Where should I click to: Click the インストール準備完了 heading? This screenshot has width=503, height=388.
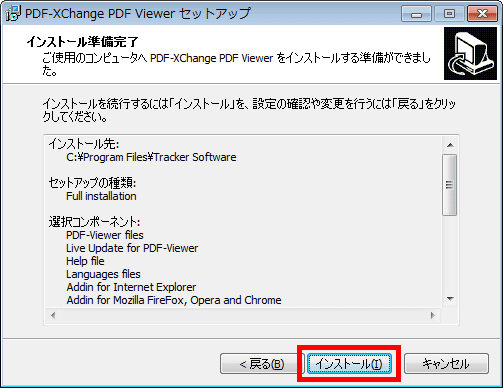coord(83,42)
